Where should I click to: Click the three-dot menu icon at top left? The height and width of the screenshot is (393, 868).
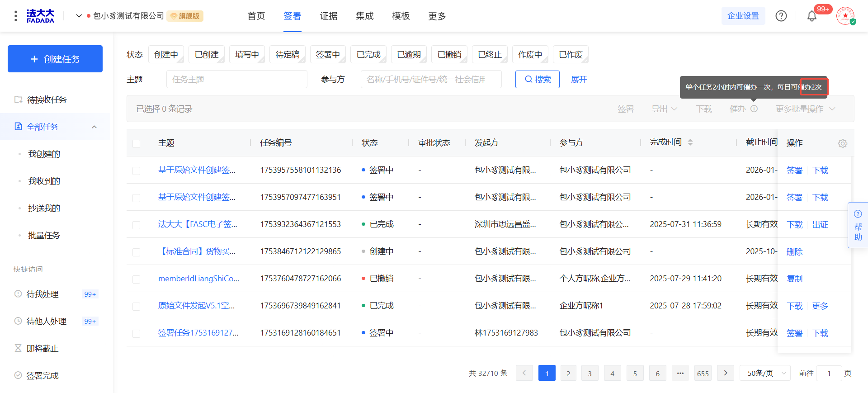click(16, 16)
